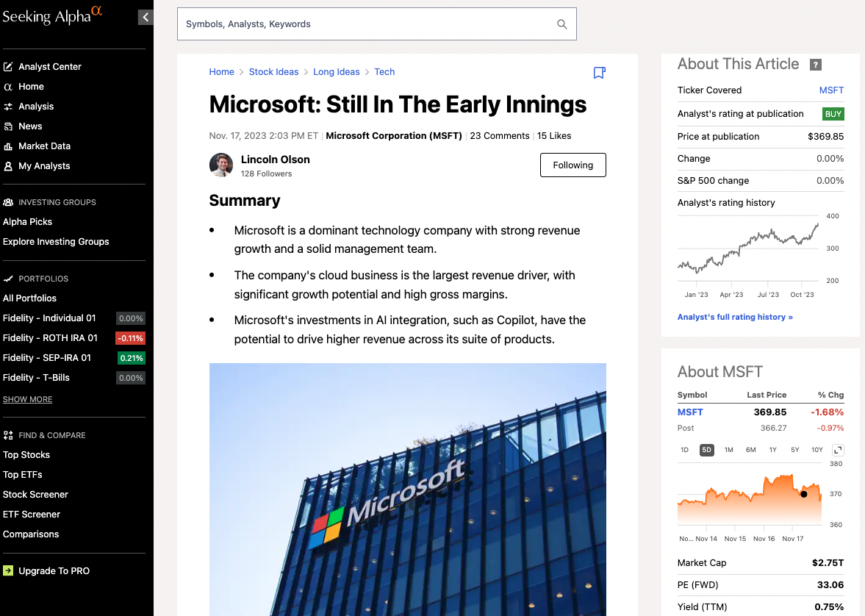The height and width of the screenshot is (616, 865).
Task: Open the analyst's full rating history link
Action: tap(735, 318)
